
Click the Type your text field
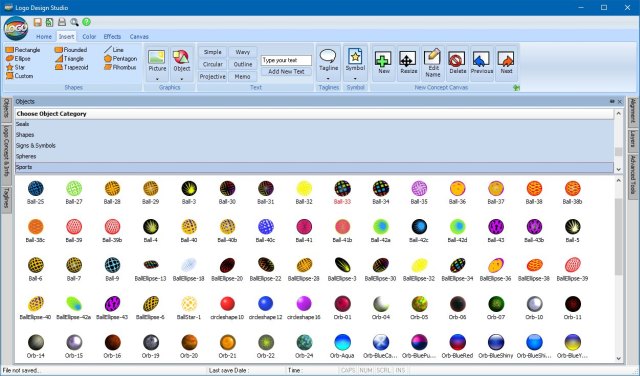[x=286, y=60]
